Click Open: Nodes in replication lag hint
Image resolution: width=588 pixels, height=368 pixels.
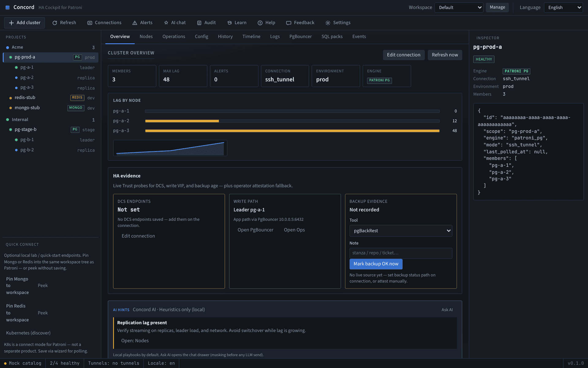click(135, 341)
